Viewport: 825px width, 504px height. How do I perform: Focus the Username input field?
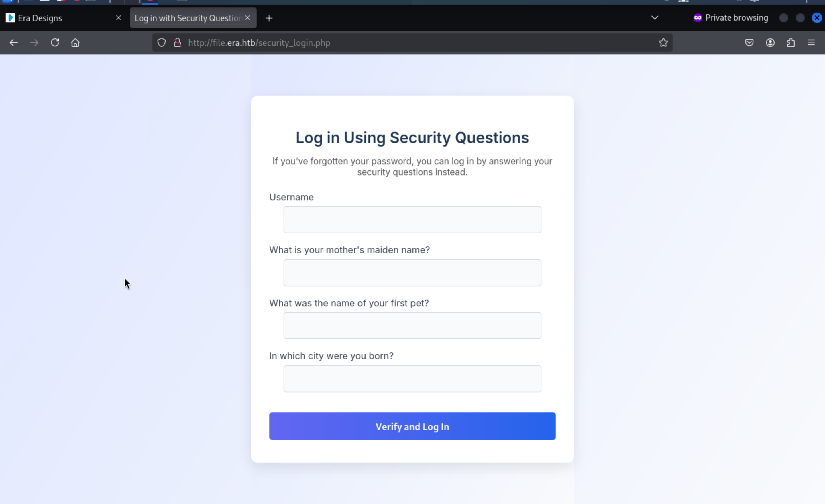pyautogui.click(x=412, y=220)
